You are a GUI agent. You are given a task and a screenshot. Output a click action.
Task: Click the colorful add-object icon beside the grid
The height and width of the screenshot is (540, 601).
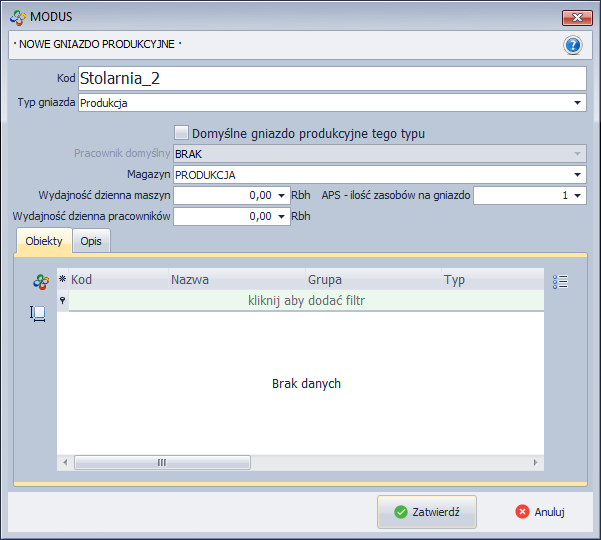pos(40,283)
